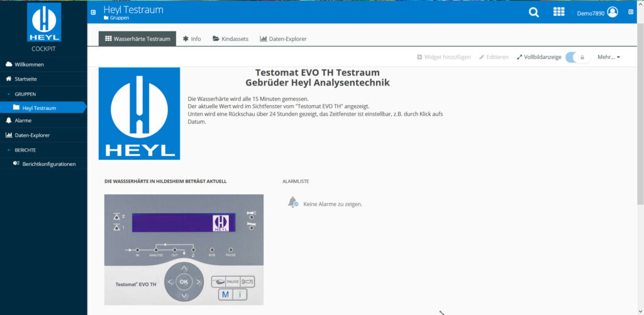Click the Testomat hand manual key
Screen dimensions: 644x315
219,282
